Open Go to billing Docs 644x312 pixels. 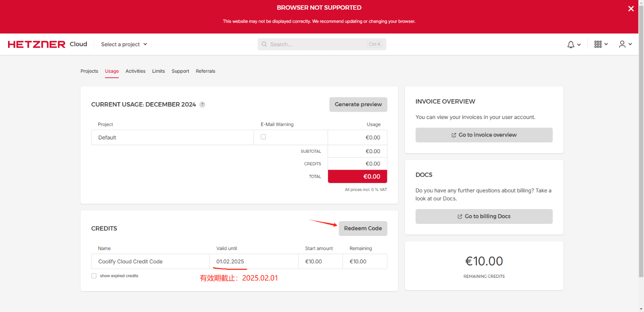coord(484,216)
